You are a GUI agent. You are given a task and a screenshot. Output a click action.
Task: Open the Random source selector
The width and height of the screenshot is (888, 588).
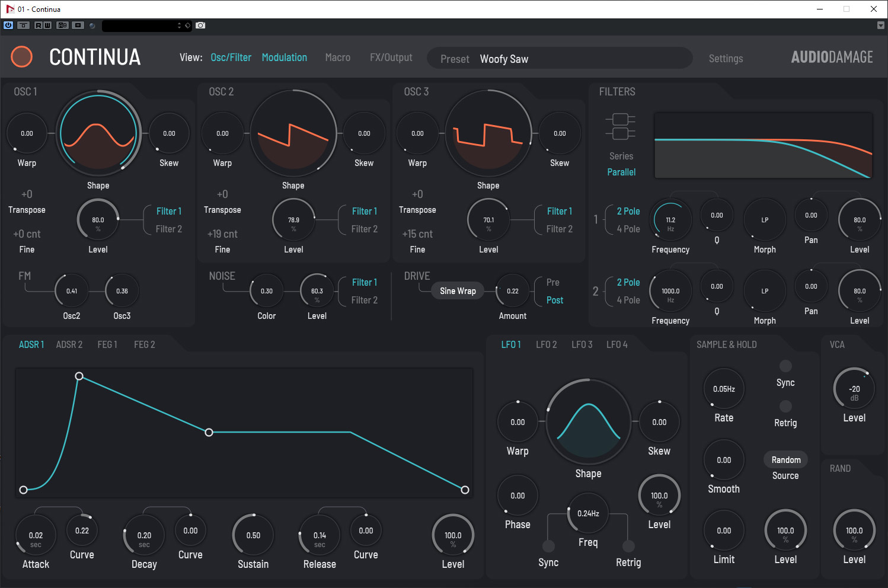pos(785,460)
